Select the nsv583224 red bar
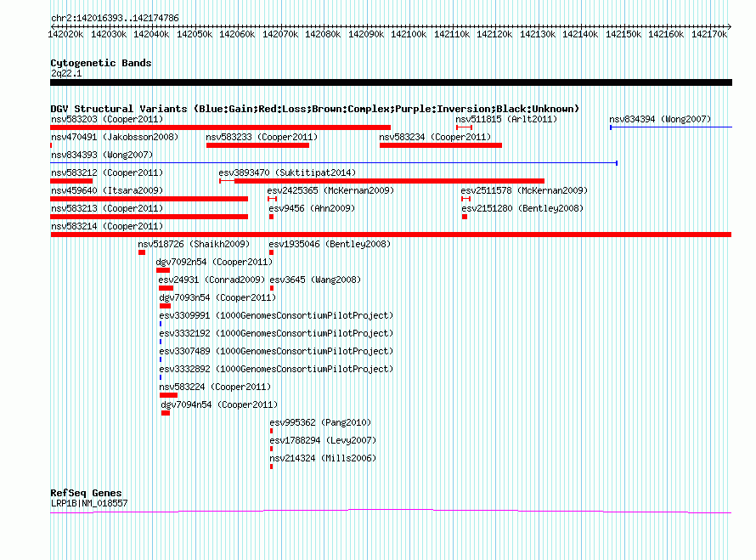 (x=168, y=395)
